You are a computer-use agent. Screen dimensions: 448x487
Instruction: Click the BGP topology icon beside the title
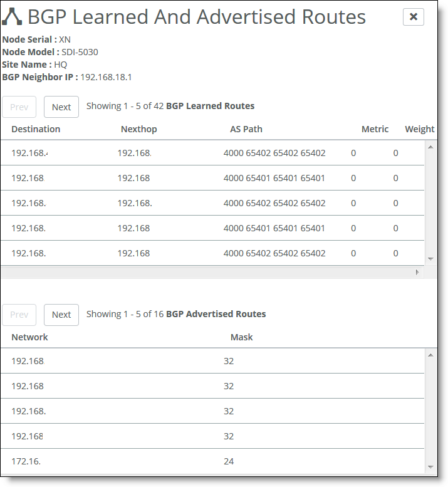point(12,16)
